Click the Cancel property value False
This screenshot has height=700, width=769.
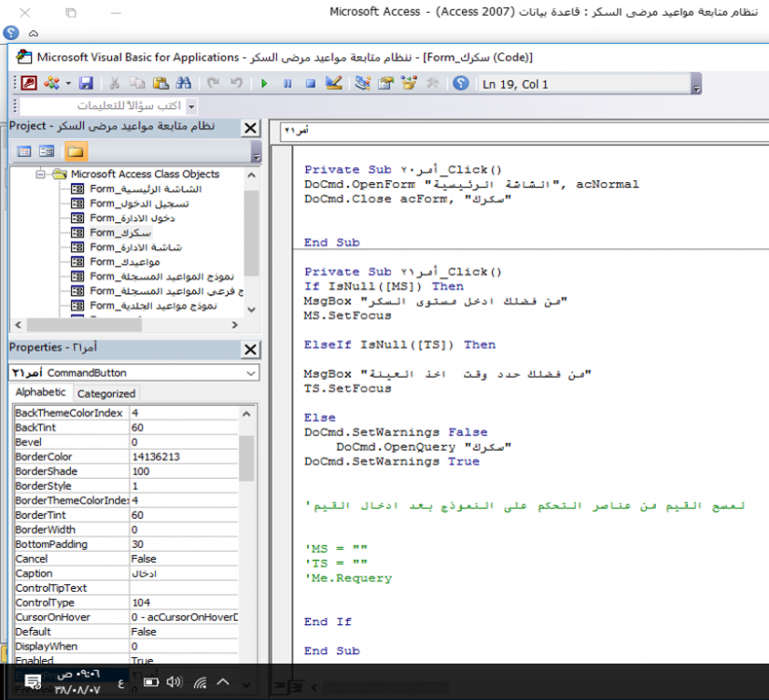click(184, 559)
